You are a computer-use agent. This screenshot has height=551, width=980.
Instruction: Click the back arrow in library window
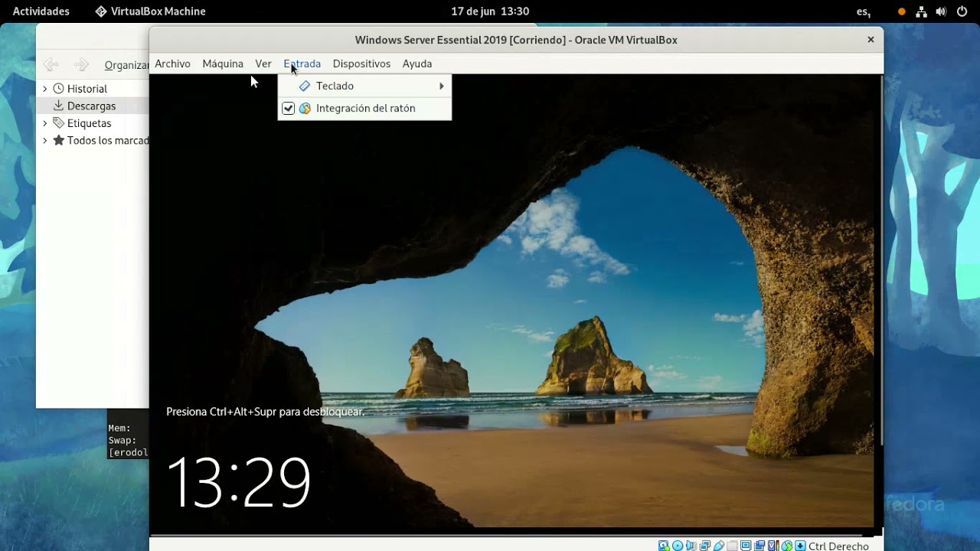click(x=51, y=65)
